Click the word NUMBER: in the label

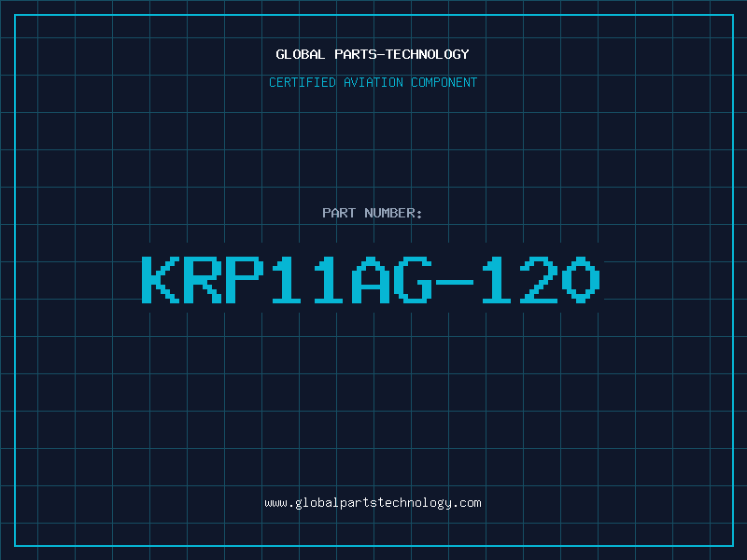coord(393,213)
